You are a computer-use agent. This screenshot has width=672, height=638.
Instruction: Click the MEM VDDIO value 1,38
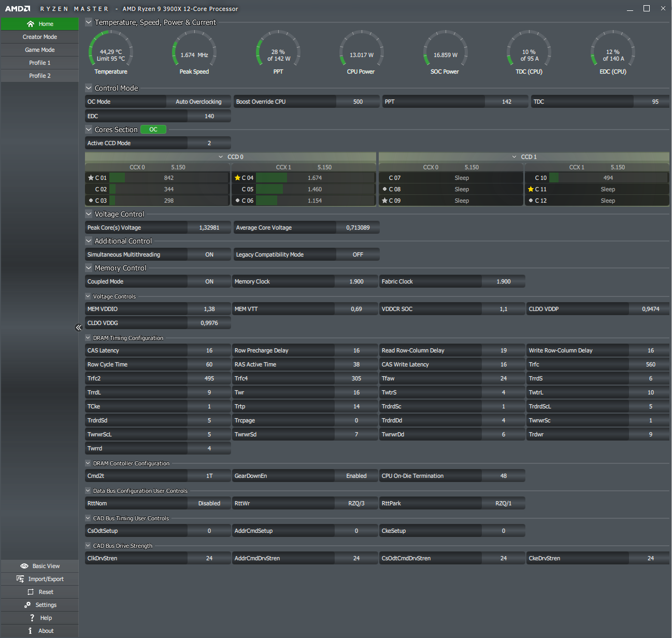coord(209,309)
